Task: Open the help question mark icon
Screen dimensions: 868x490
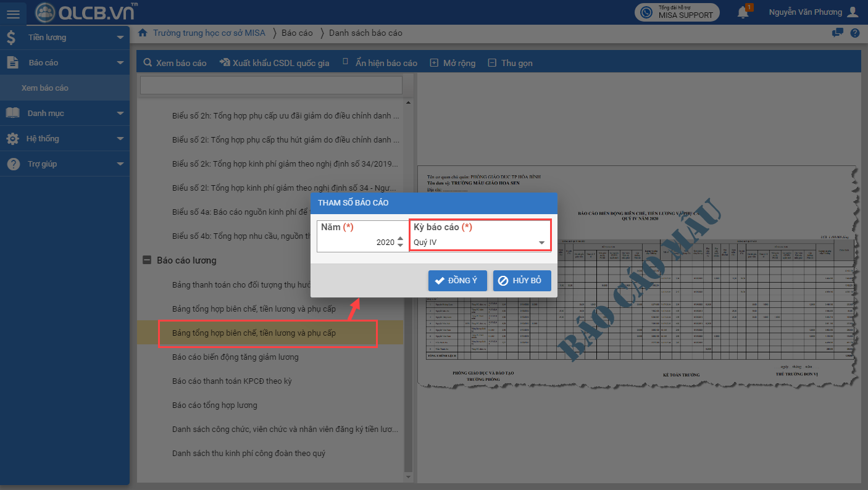Action: point(855,33)
